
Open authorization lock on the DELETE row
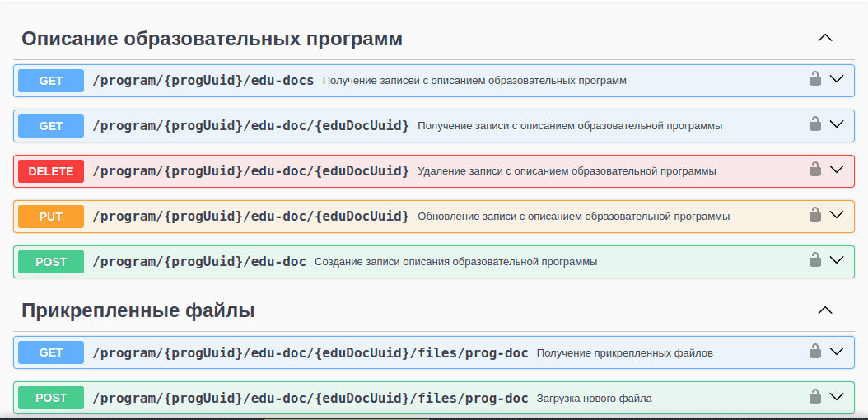click(814, 170)
